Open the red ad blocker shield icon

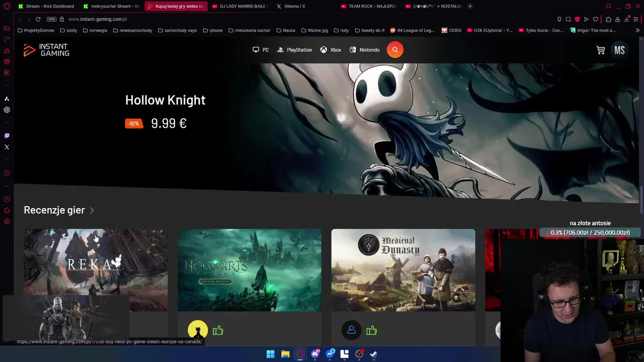(577, 19)
